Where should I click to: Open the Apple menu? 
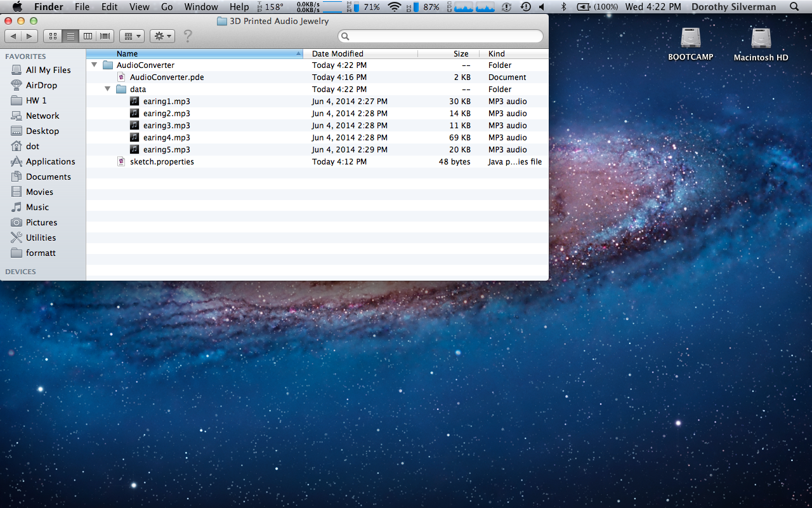coord(17,7)
